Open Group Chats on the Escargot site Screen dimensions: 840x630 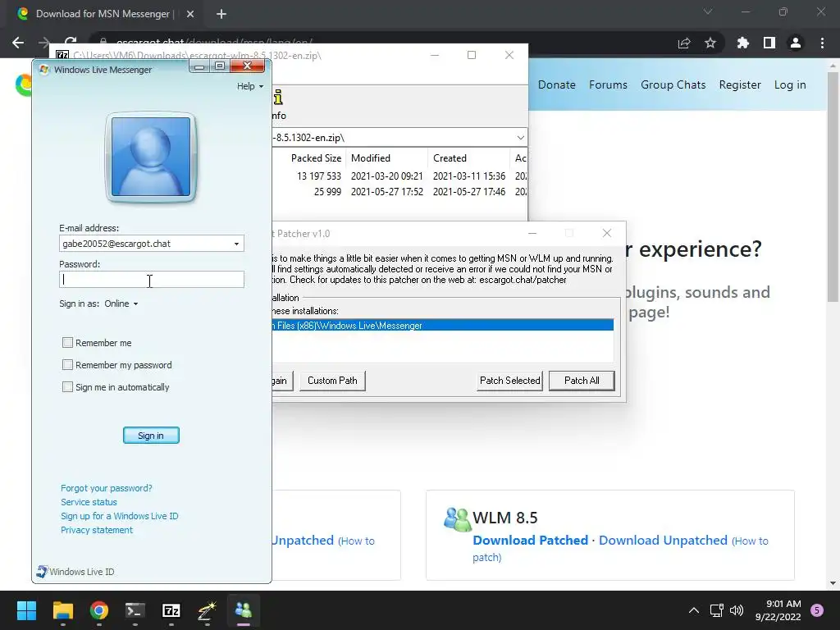673,84
